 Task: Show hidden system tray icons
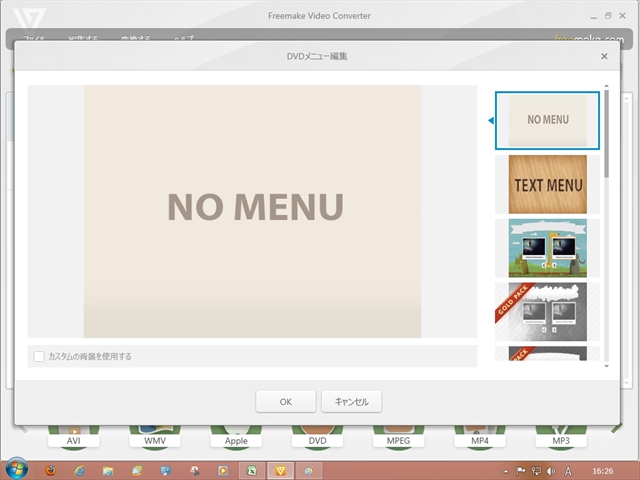504,469
